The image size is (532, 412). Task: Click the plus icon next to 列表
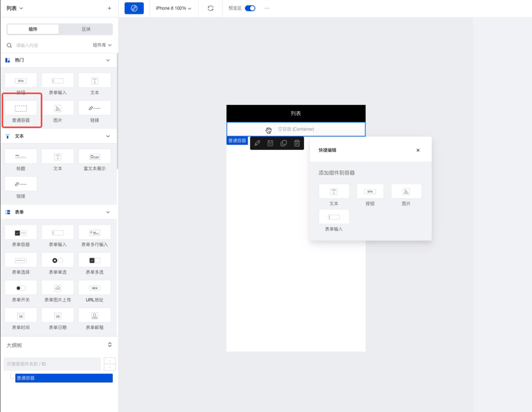click(x=109, y=8)
